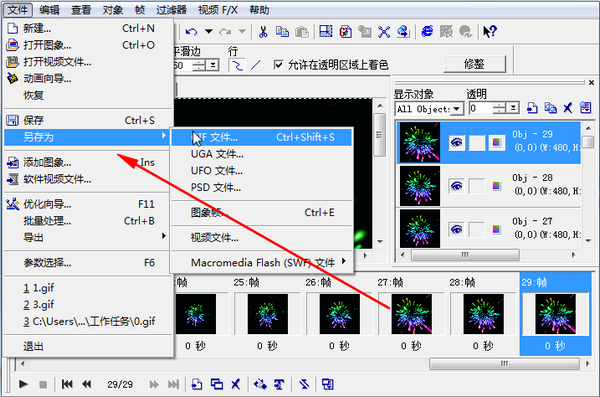
Task: Click the frame properties icon in bottom toolbar
Action: click(x=328, y=384)
